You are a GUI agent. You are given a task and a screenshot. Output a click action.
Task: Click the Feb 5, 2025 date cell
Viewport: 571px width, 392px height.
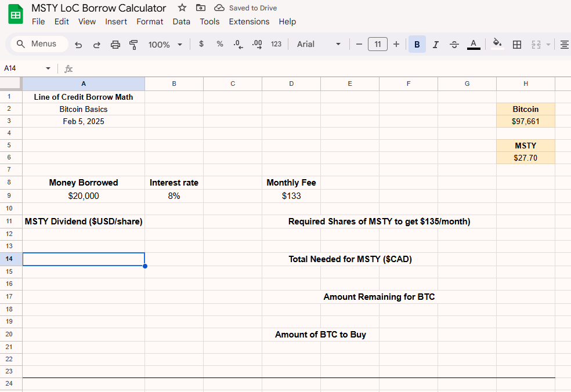pos(84,121)
